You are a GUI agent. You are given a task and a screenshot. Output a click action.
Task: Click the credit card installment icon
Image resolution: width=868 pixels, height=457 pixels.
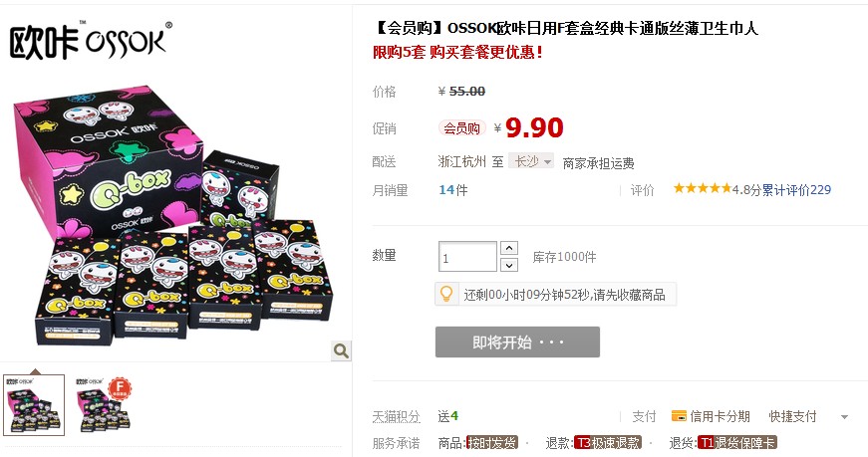[679, 416]
